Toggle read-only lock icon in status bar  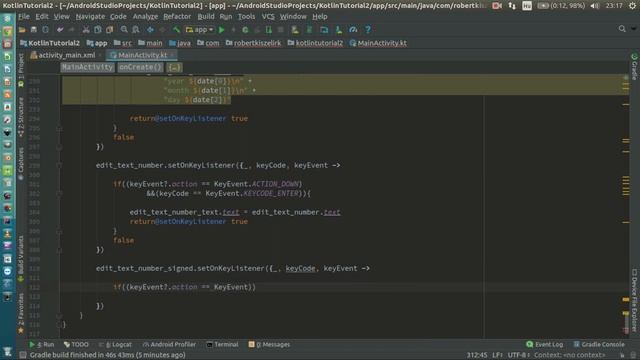(622, 355)
